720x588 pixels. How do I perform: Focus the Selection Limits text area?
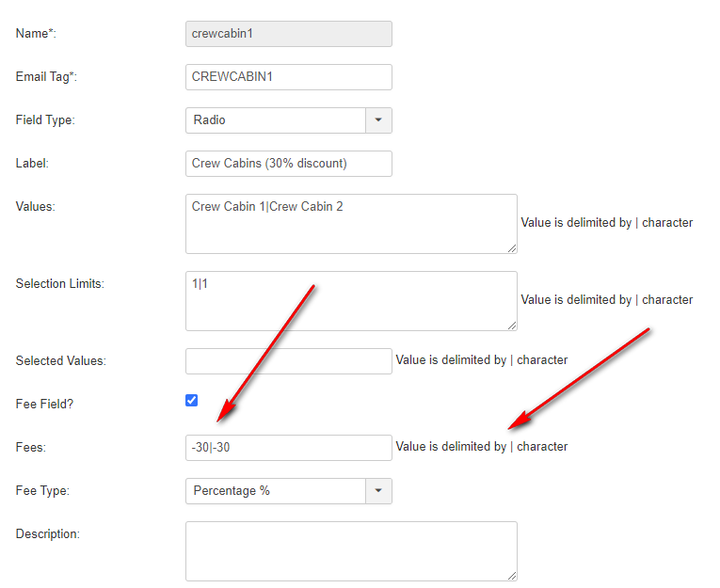pyautogui.click(x=350, y=301)
